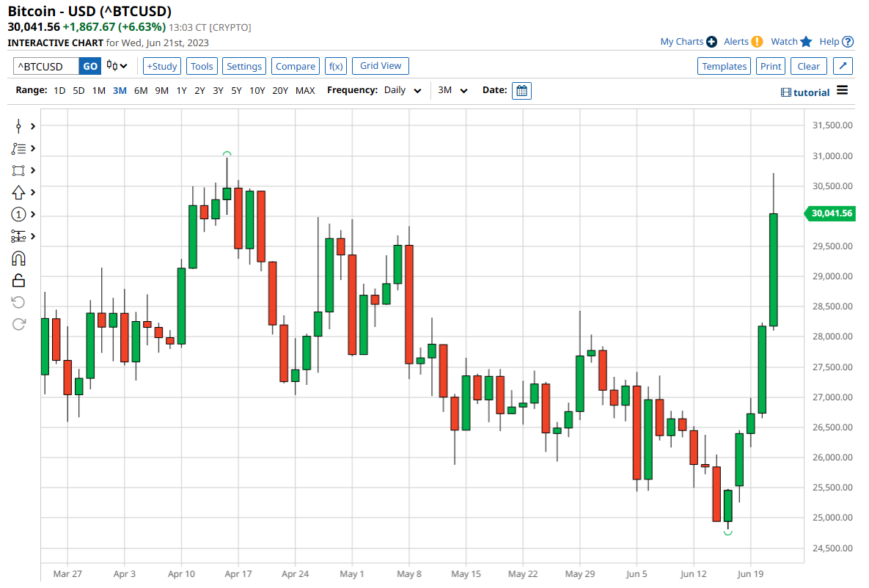The image size is (869, 588).
Task: Select the circled number one annotation tool
Action: [18, 215]
